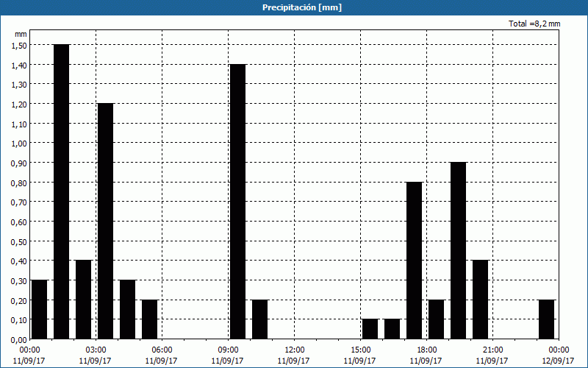Click the 0,00 y-axis label
The image size is (588, 368).
(x=19, y=339)
